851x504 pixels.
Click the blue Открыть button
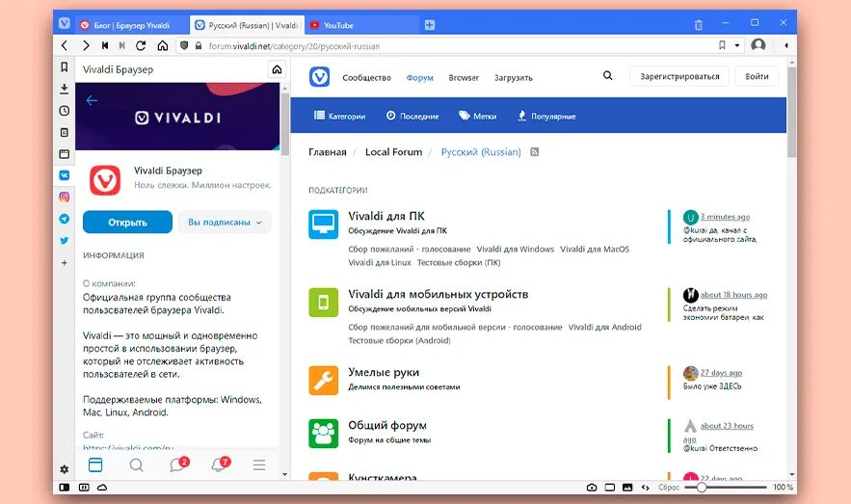(x=127, y=223)
